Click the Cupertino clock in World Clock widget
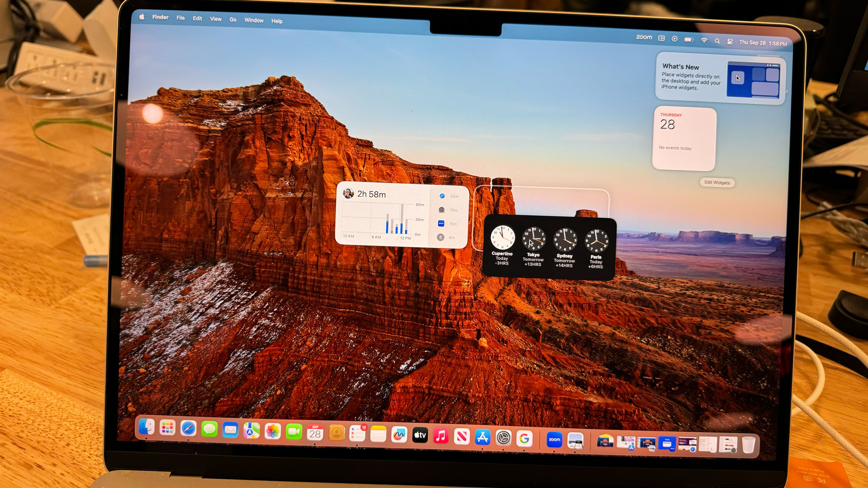Image resolution: width=868 pixels, height=488 pixels. click(x=502, y=245)
